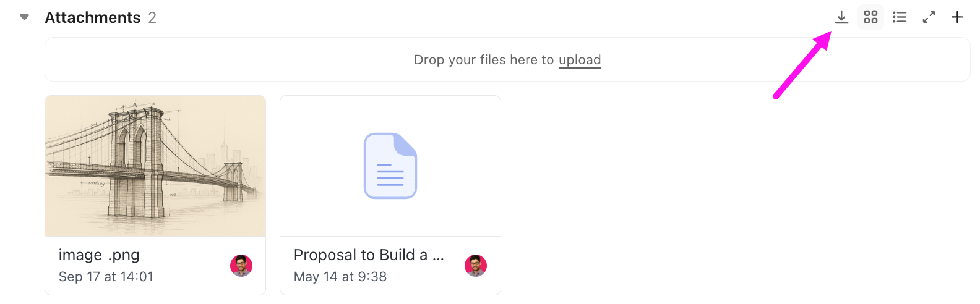Switch to grid view layout
The image size is (980, 304).
870,17
